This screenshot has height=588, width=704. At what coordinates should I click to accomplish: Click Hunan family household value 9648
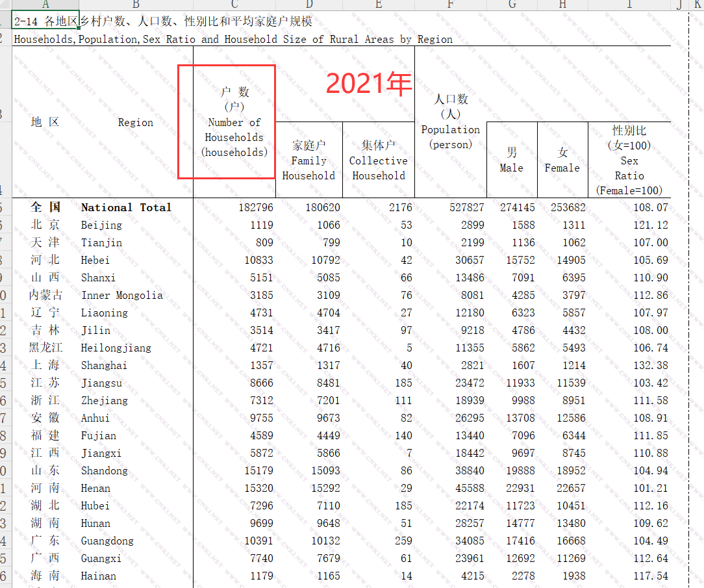(329, 523)
